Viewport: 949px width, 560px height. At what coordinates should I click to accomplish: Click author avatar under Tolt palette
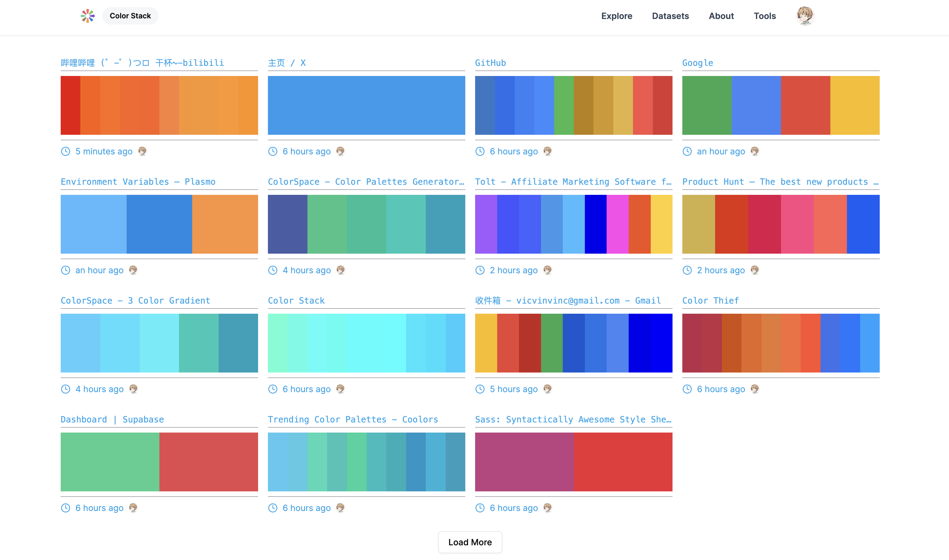point(548,270)
